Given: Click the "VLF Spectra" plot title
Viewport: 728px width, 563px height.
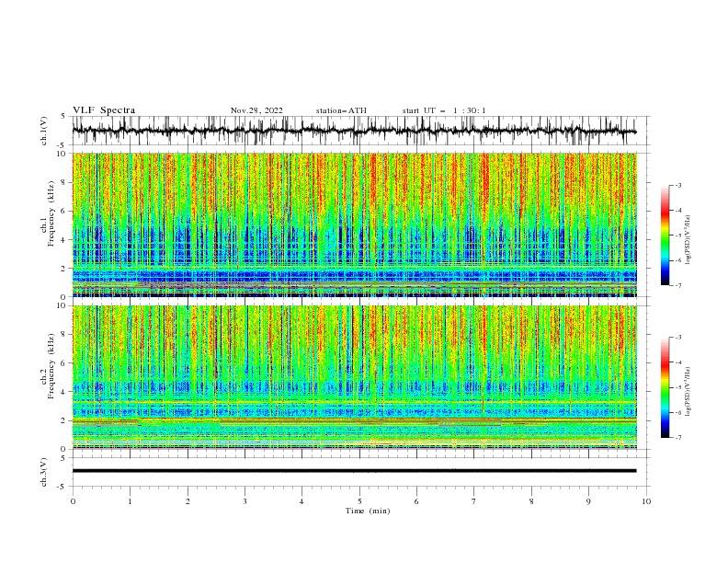Looking at the screenshot, I should (x=104, y=110).
